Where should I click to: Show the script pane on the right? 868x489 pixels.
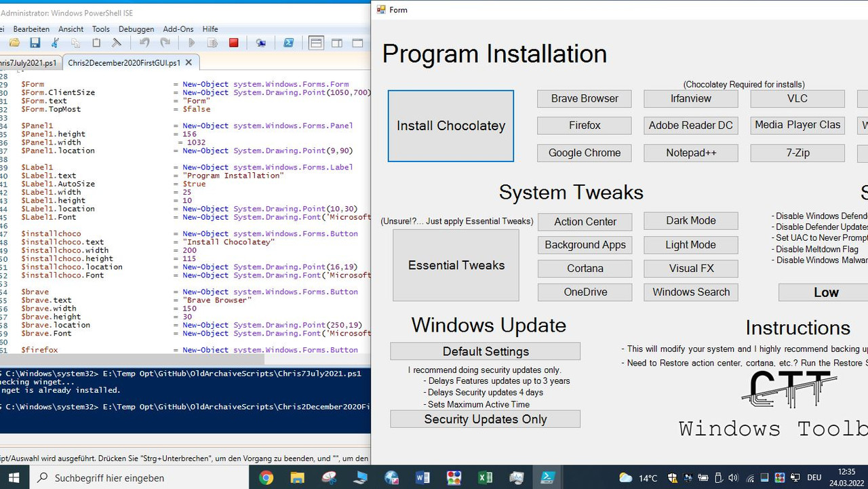(x=337, y=43)
